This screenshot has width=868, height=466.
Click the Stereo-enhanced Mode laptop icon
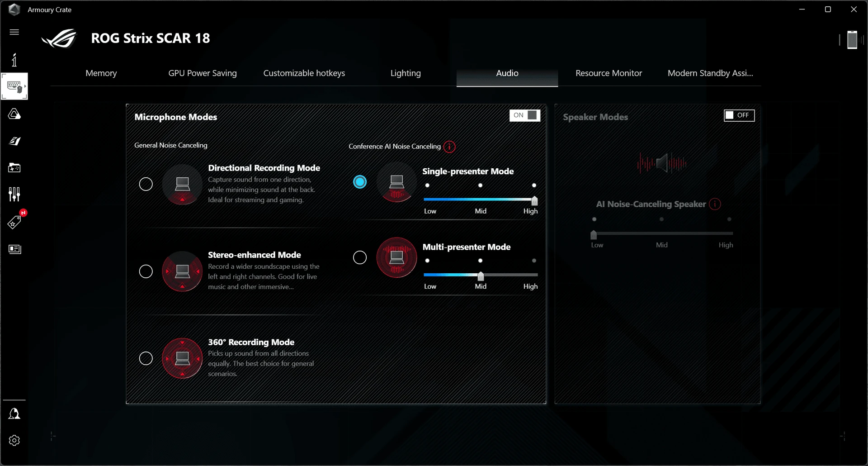coord(182,271)
